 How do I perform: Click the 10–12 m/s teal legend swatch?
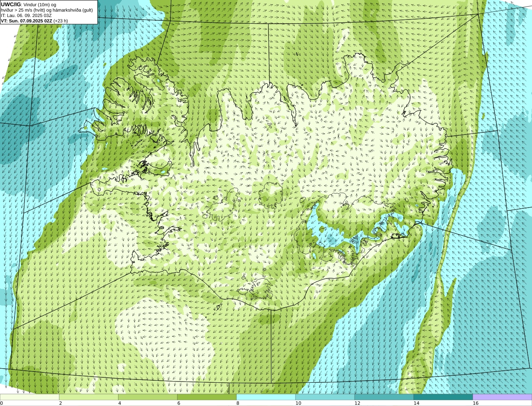pos(325,397)
